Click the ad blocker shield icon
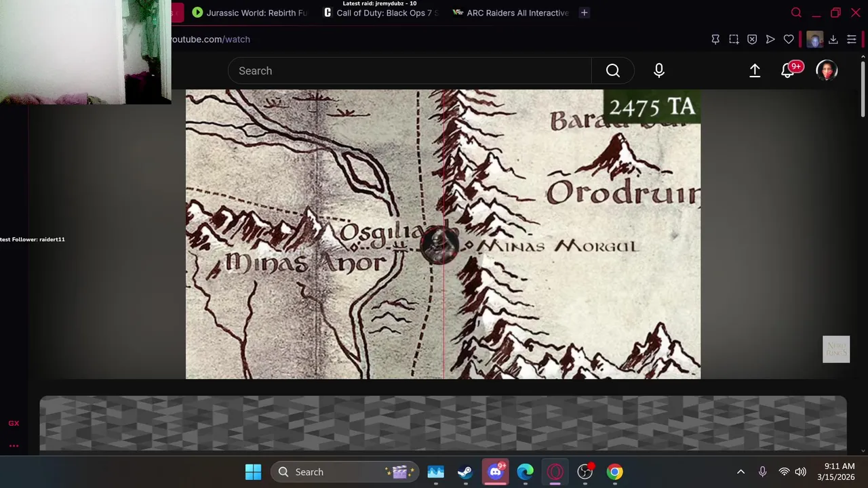 coord(752,39)
